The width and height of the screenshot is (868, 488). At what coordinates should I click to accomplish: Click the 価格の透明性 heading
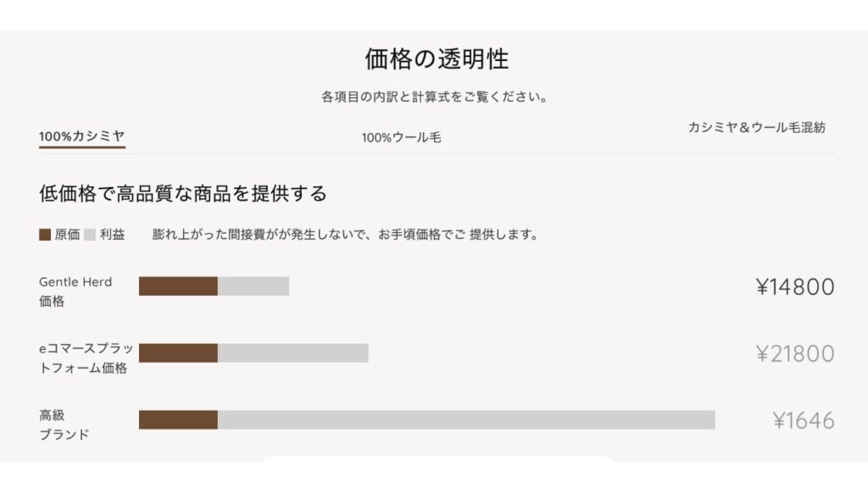(437, 58)
